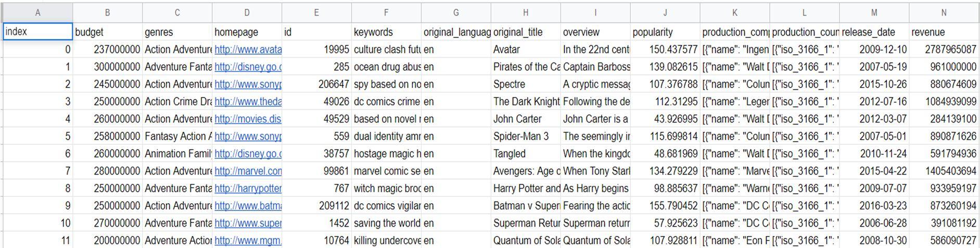This screenshot has width=980, height=248.
Task: Open the Avatar homepage link
Action: click(248, 49)
